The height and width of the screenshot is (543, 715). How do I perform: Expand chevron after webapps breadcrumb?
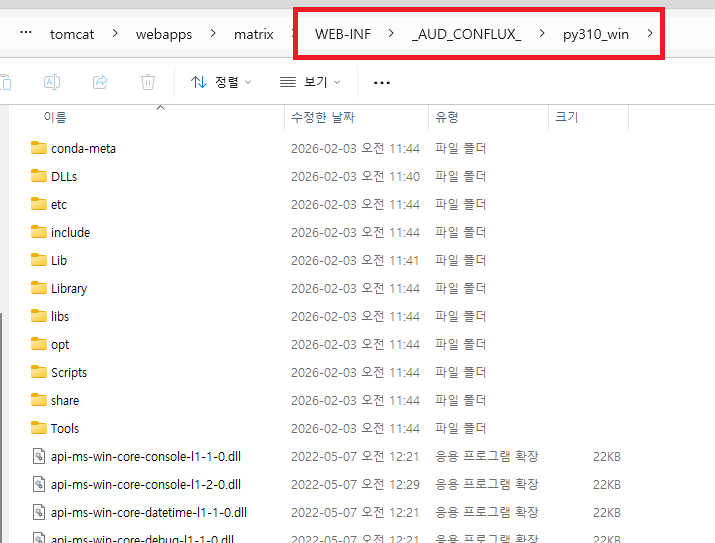click(213, 33)
